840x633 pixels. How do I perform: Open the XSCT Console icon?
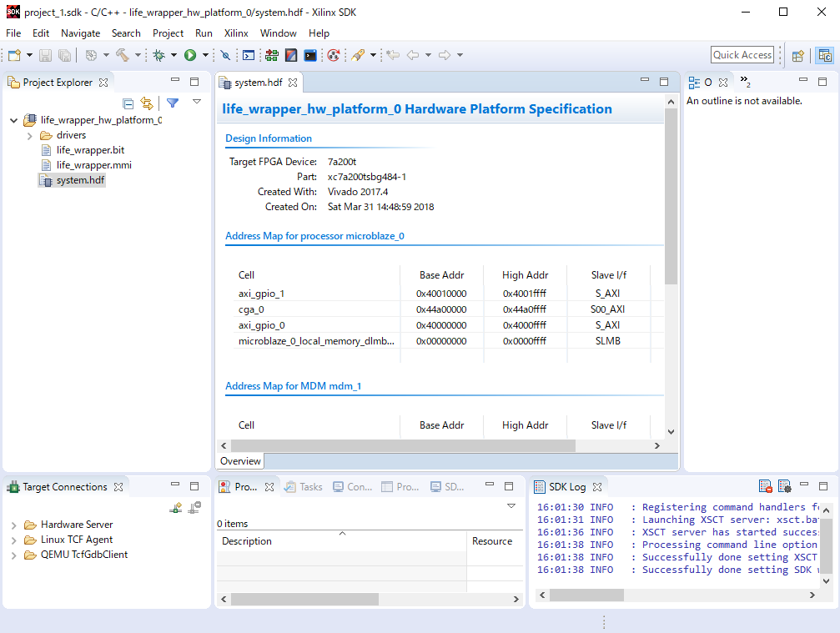point(249,55)
